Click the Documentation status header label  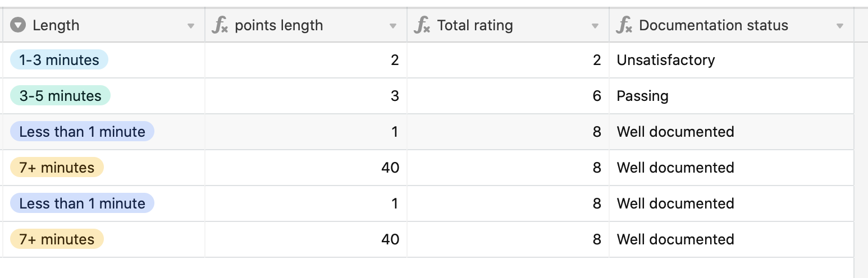pos(714,25)
